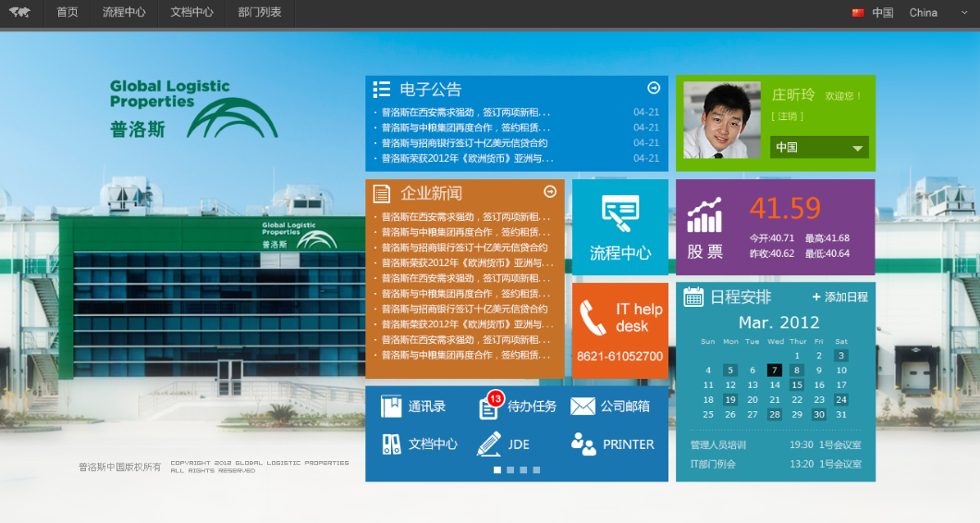
Task: Click the user profile photo
Action: [x=722, y=120]
